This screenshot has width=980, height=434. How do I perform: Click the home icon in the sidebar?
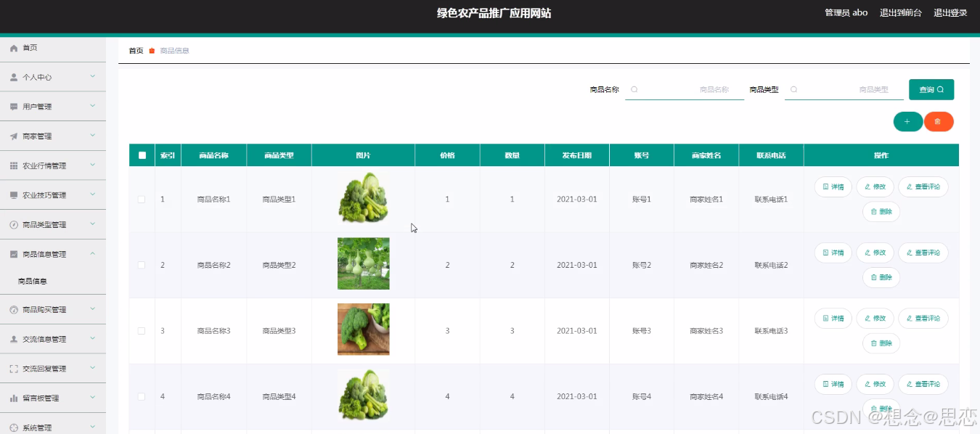point(13,48)
